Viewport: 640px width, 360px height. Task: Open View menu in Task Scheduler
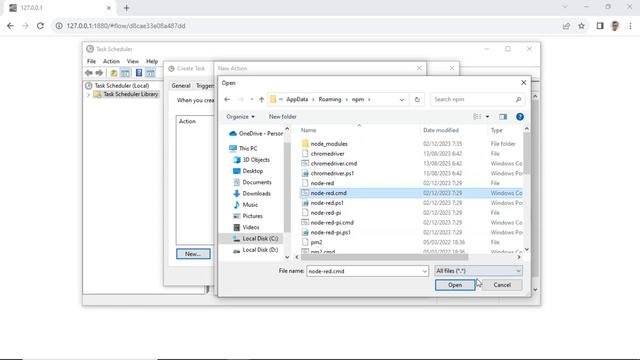(133, 61)
